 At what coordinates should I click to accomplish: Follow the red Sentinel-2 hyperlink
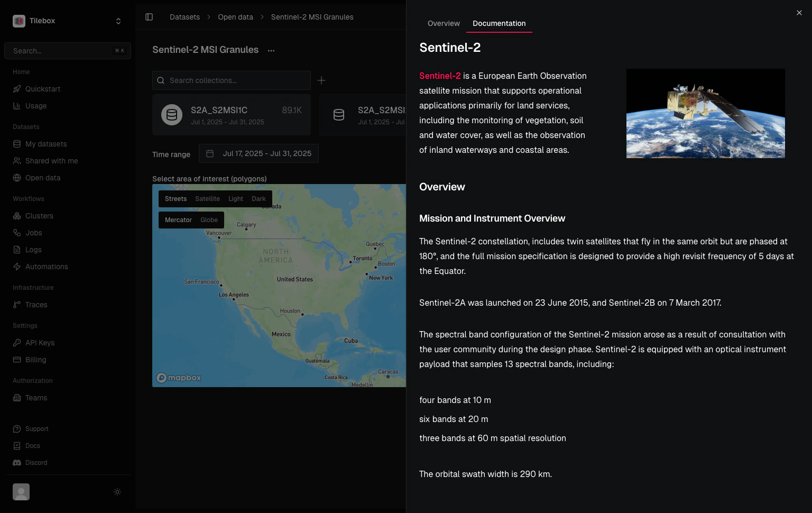coord(440,76)
